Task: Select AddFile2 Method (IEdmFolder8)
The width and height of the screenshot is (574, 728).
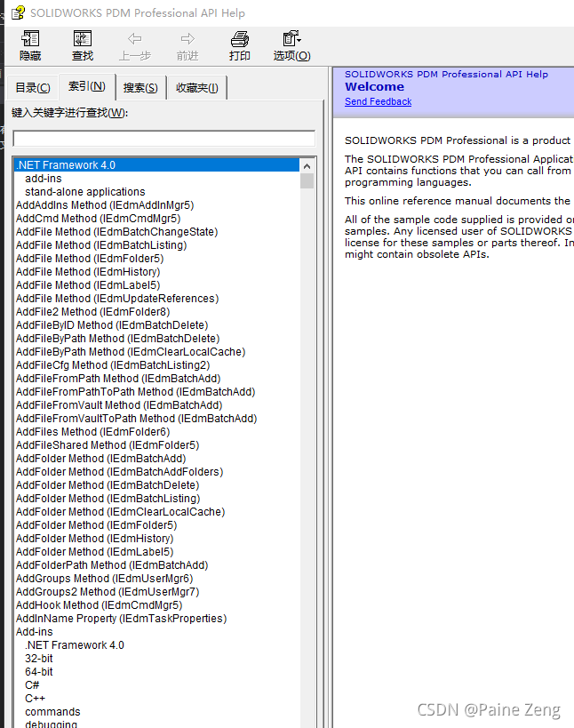Action: tap(92, 311)
